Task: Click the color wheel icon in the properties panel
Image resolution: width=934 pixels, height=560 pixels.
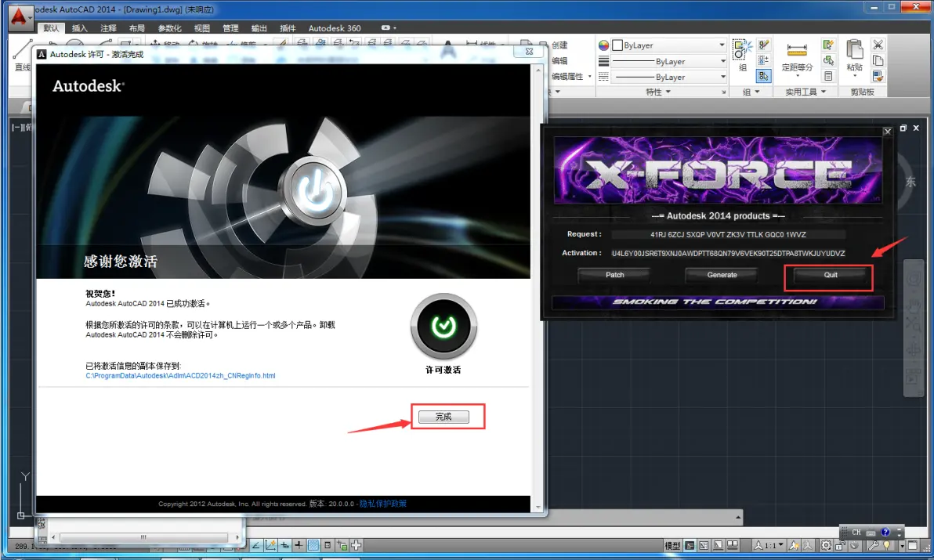Action: (x=603, y=45)
